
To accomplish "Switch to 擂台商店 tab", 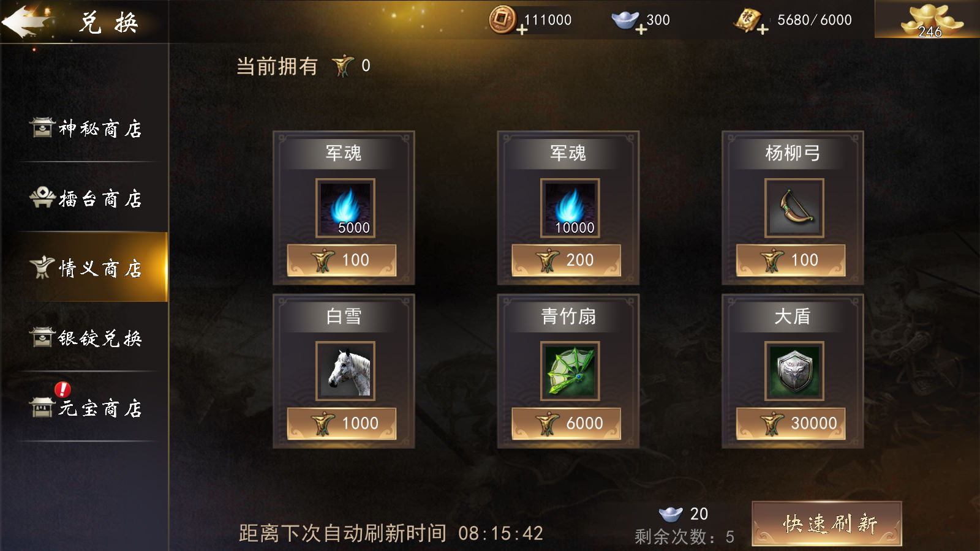I will point(86,198).
